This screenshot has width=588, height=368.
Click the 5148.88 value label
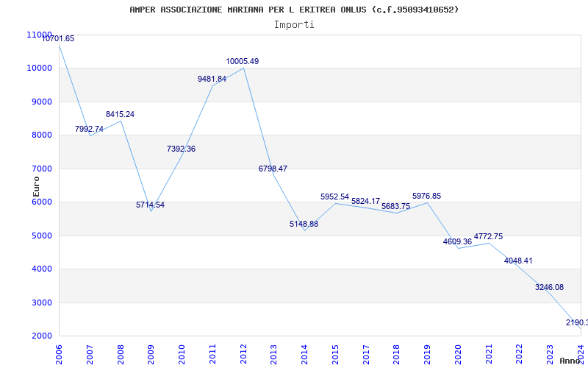pos(304,224)
